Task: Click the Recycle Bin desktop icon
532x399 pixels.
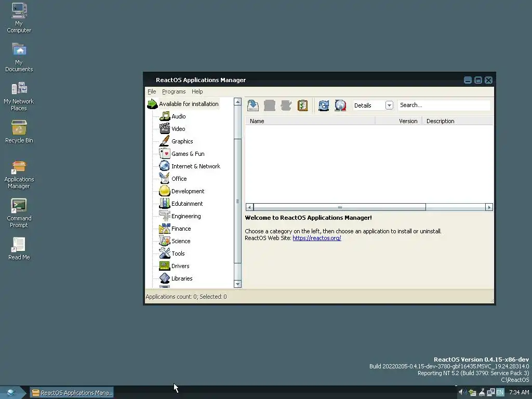Action: pyautogui.click(x=19, y=131)
